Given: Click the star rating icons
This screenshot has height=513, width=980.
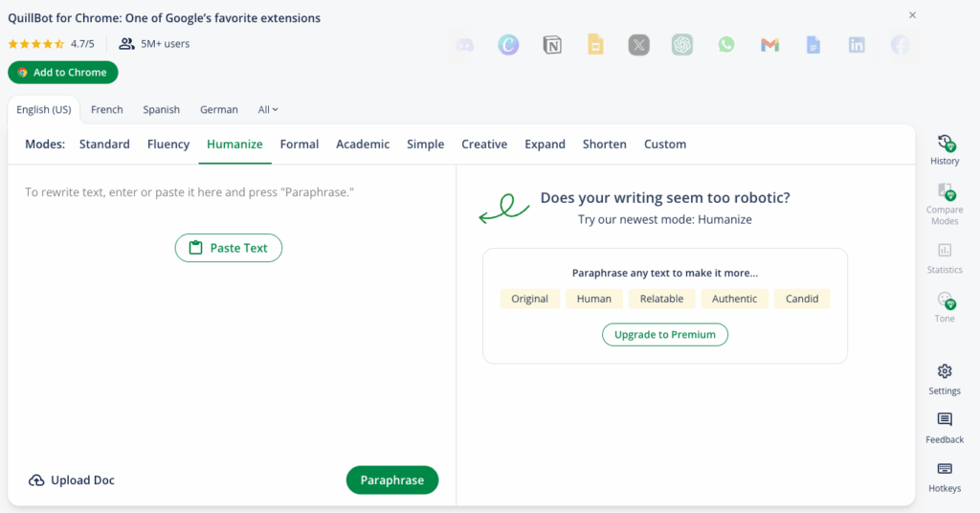Looking at the screenshot, I should pyautogui.click(x=36, y=44).
